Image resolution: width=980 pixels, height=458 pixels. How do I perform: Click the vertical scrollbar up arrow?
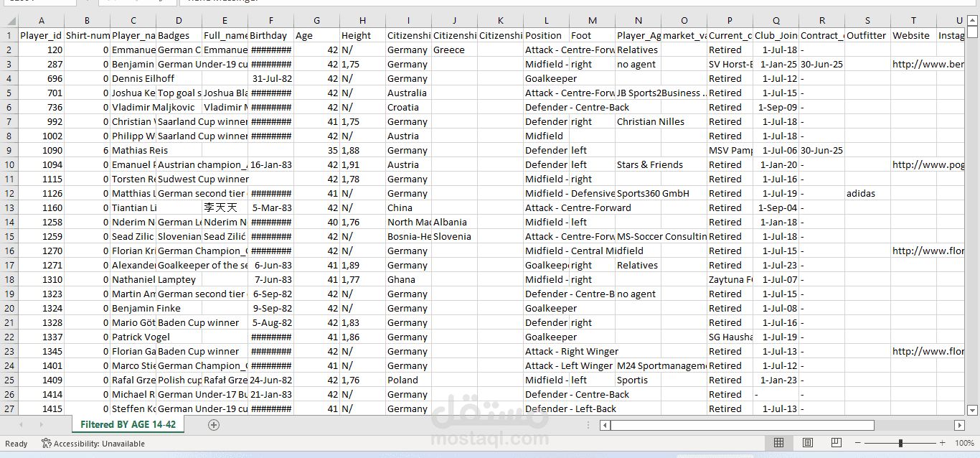click(973, 20)
